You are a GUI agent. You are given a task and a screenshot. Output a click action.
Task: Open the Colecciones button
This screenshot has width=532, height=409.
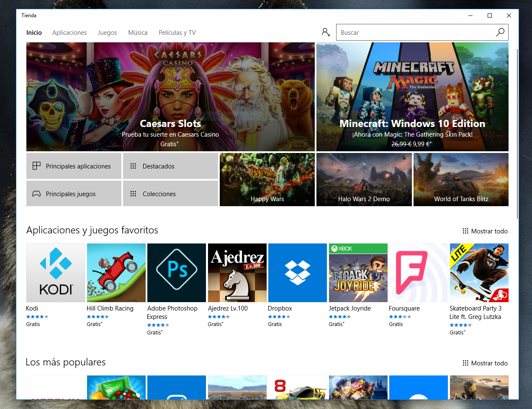[171, 194]
